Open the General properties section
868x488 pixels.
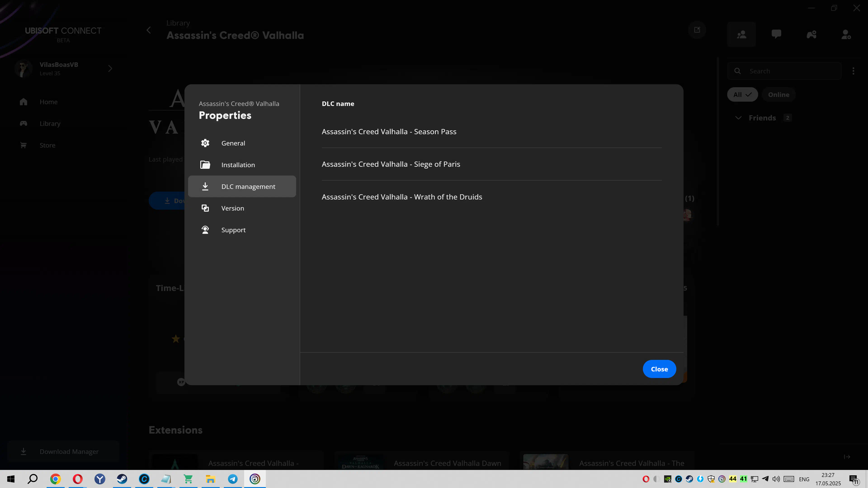click(x=242, y=143)
